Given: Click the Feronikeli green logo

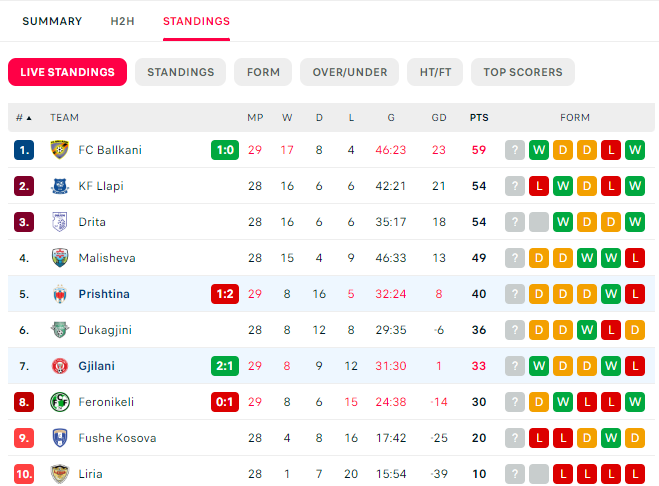Looking at the screenshot, I should click(60, 402).
